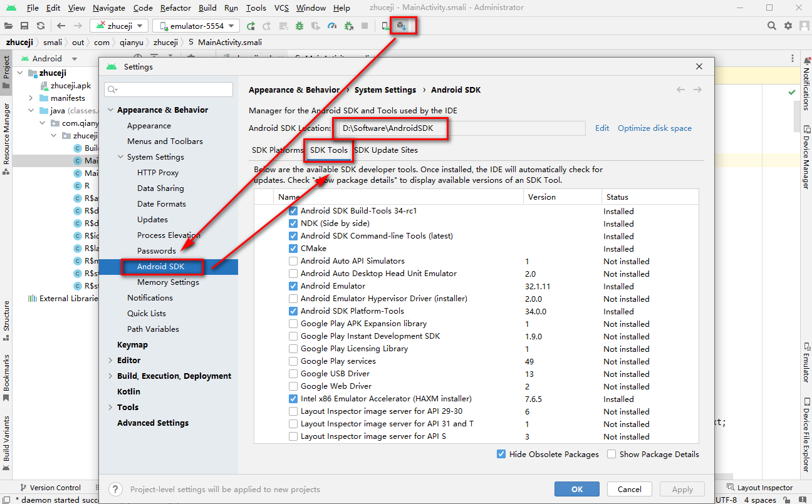Open the emulator-5554 device dropdown
Screen dimensions: 812x504
point(195,26)
